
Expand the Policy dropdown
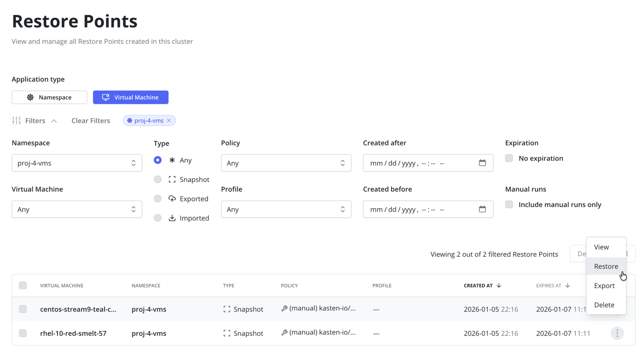[x=286, y=163]
